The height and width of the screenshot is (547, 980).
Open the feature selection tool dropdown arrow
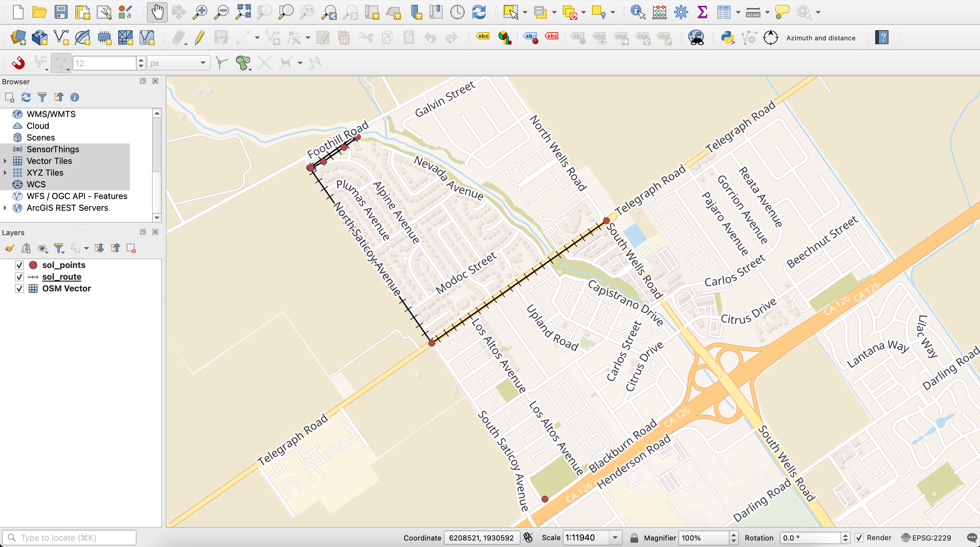tap(525, 12)
